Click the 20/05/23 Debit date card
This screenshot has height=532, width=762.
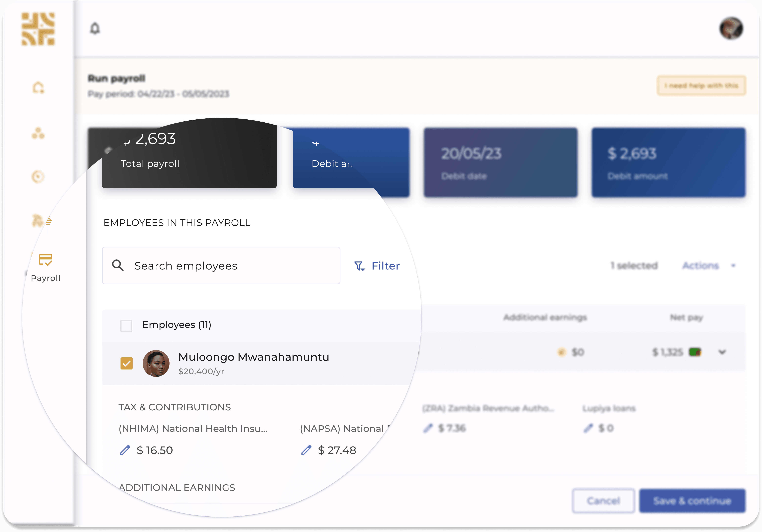tap(501, 163)
